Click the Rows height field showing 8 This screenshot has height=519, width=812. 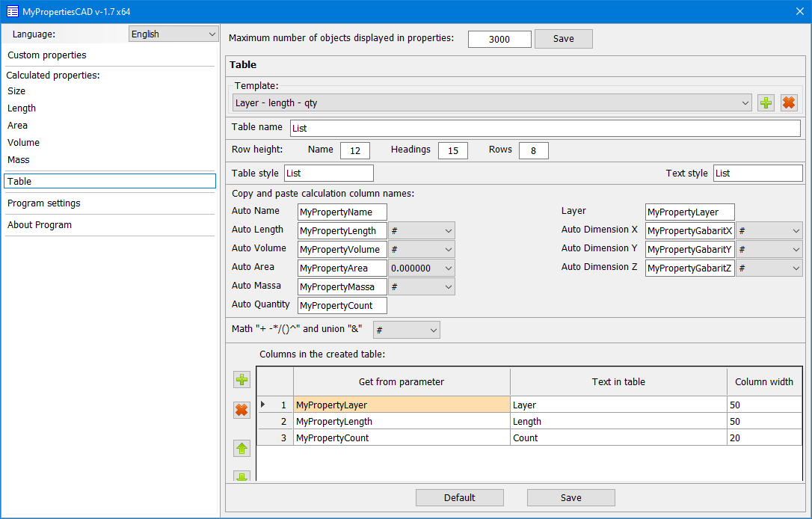(533, 151)
